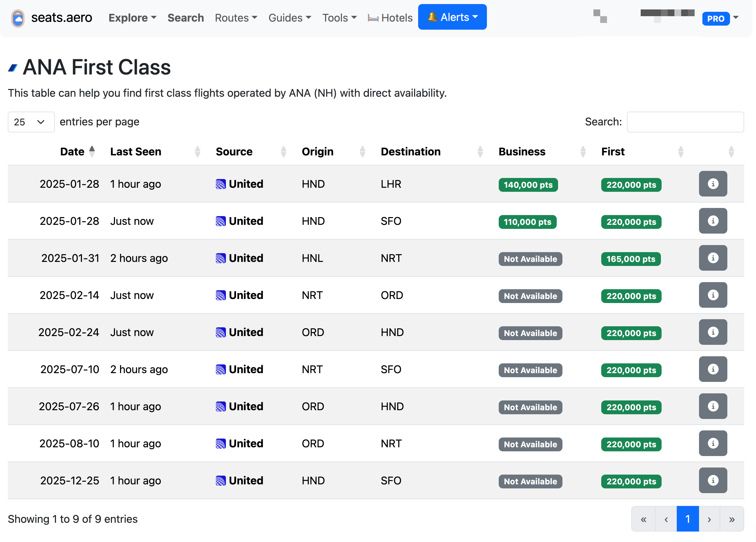The image size is (756, 542).
Task: Sort table by Date column
Action: click(x=92, y=151)
